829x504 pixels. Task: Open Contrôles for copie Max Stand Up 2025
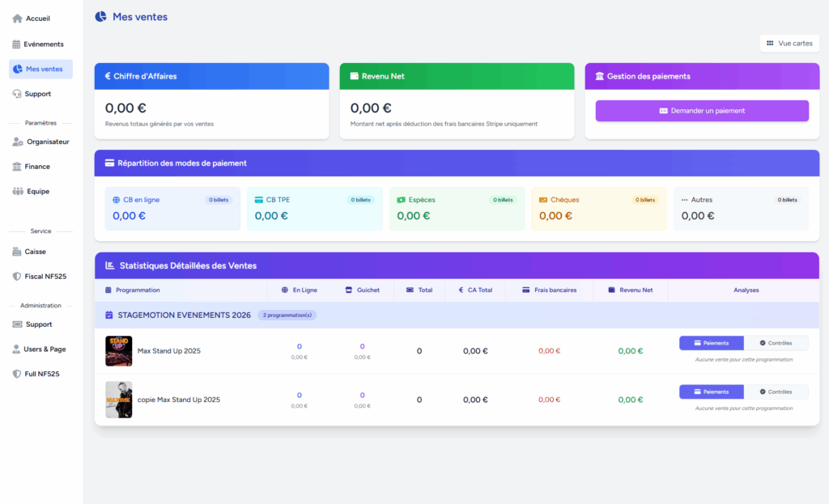click(776, 392)
